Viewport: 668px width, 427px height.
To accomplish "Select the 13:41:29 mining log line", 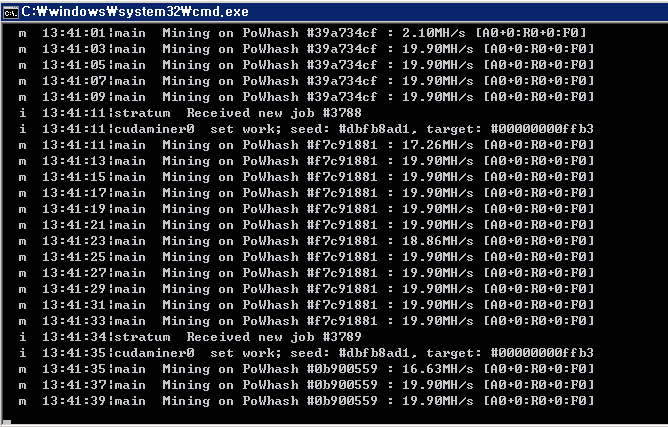I will click(x=306, y=289).
